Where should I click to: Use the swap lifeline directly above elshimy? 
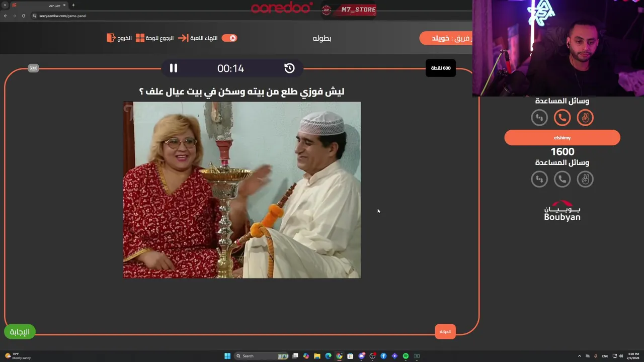coord(539,118)
